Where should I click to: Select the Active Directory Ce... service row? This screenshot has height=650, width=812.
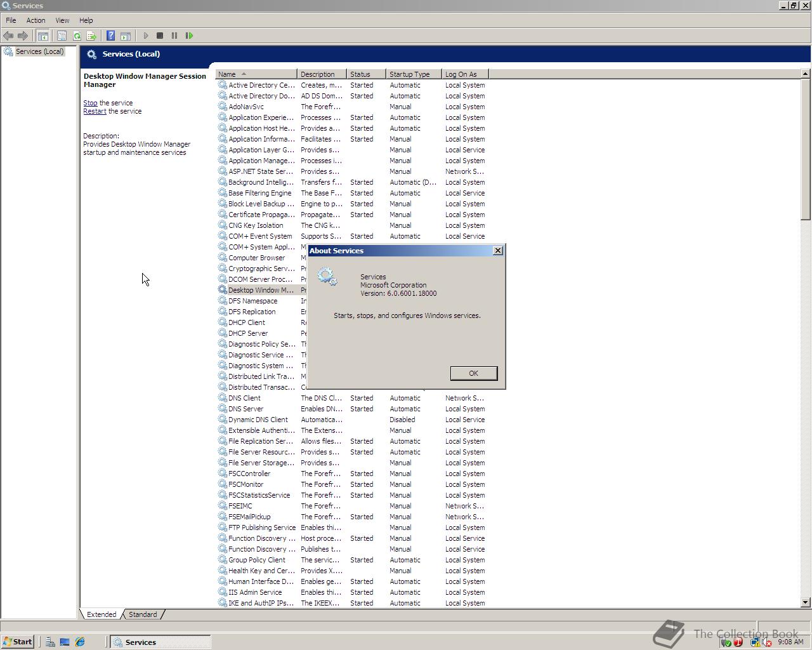click(x=352, y=85)
